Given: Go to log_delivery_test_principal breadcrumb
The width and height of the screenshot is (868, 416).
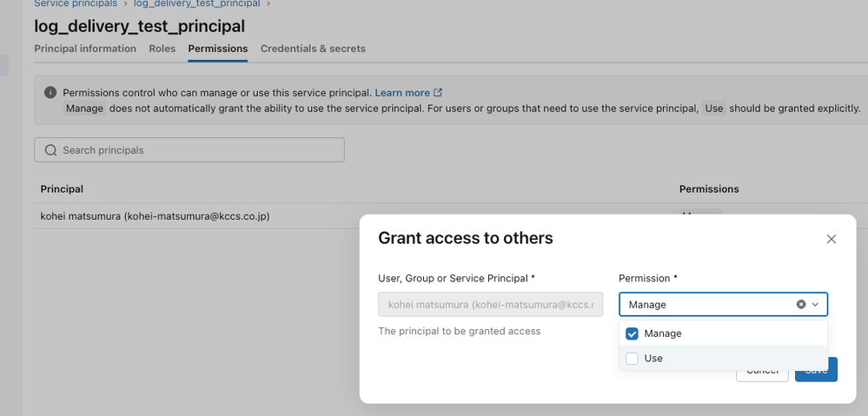Looking at the screenshot, I should tap(196, 3).
